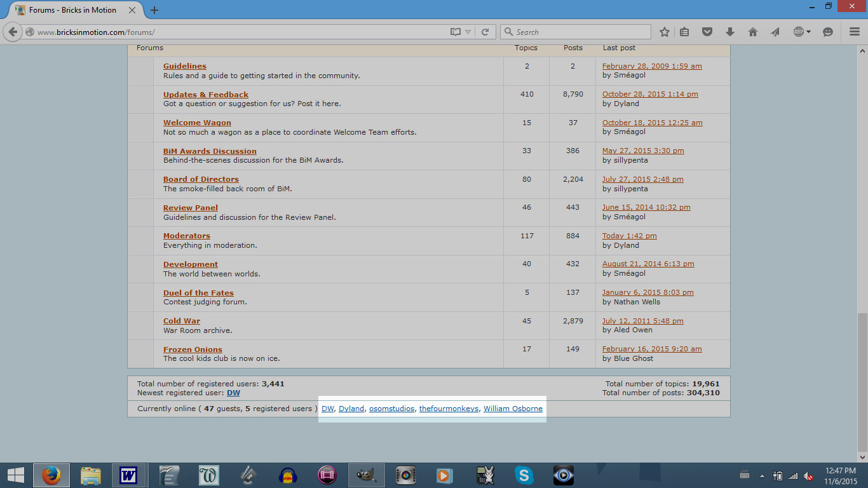Click in the Firefox Search field
Viewport: 868px width, 488px height.
[576, 32]
